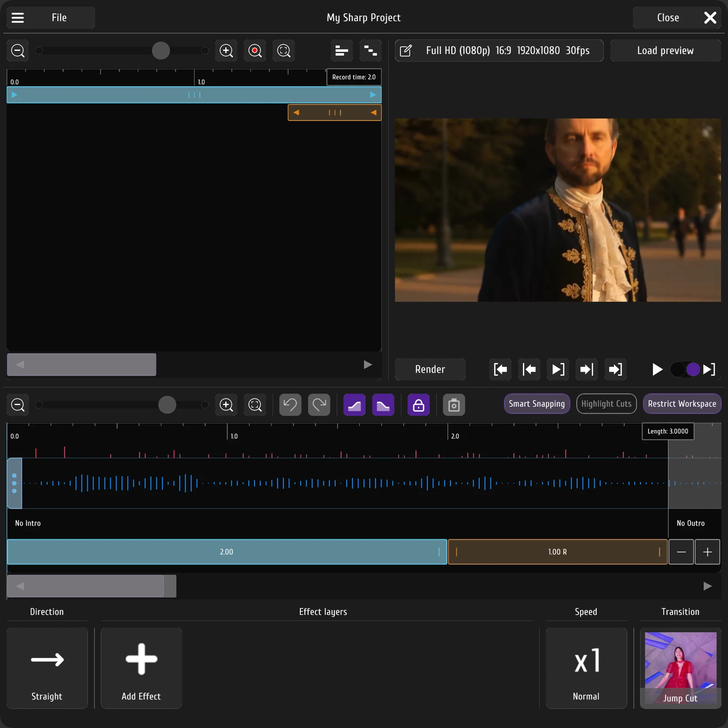Click the record button in upper toolbar
728x728 pixels.
(x=255, y=51)
